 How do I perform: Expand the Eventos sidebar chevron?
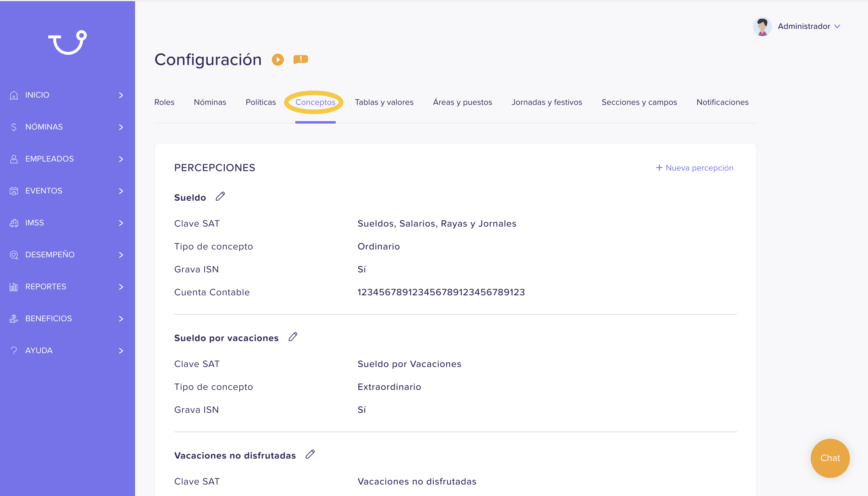click(x=121, y=191)
